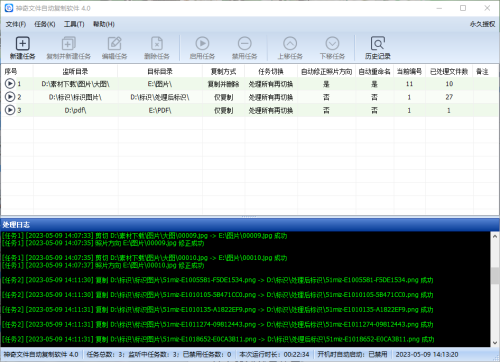Click the 复制并新建任务 (copy and create task) icon

coord(69,44)
